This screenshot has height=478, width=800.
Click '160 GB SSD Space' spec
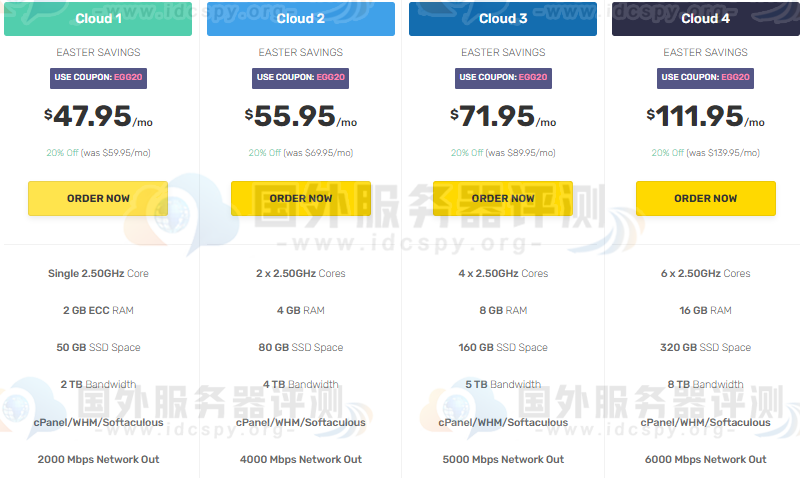503,347
